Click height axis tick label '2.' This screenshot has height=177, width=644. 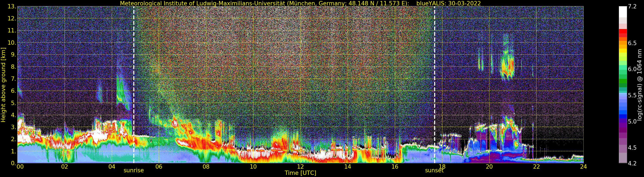tap(14, 139)
